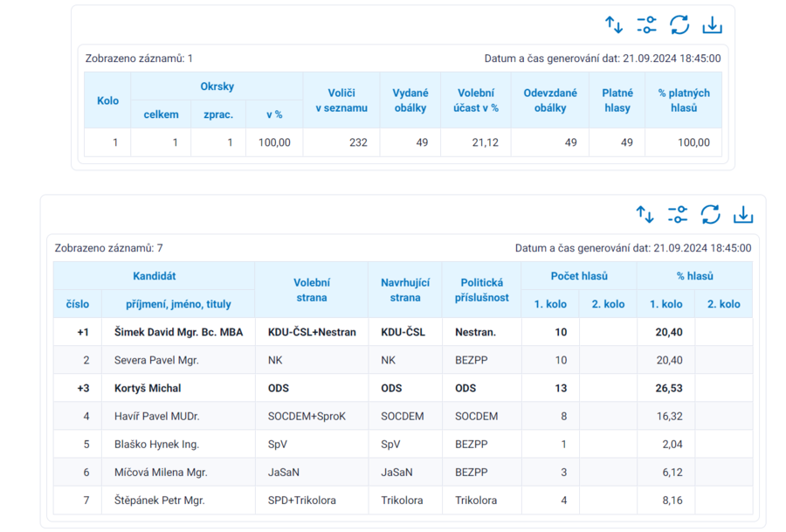Select the 'v %' column header
The width and height of the screenshot is (786, 532).
pyautogui.click(x=274, y=114)
